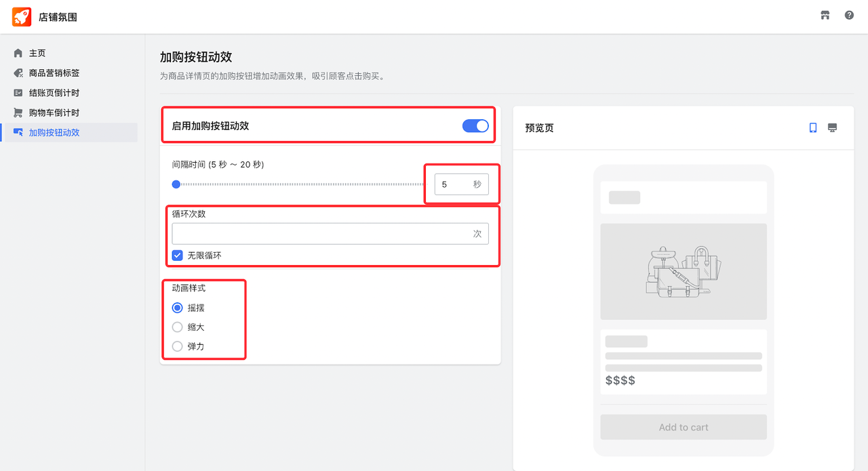Switch preview to desktop monitor icon
The image size is (868, 471).
(x=832, y=127)
